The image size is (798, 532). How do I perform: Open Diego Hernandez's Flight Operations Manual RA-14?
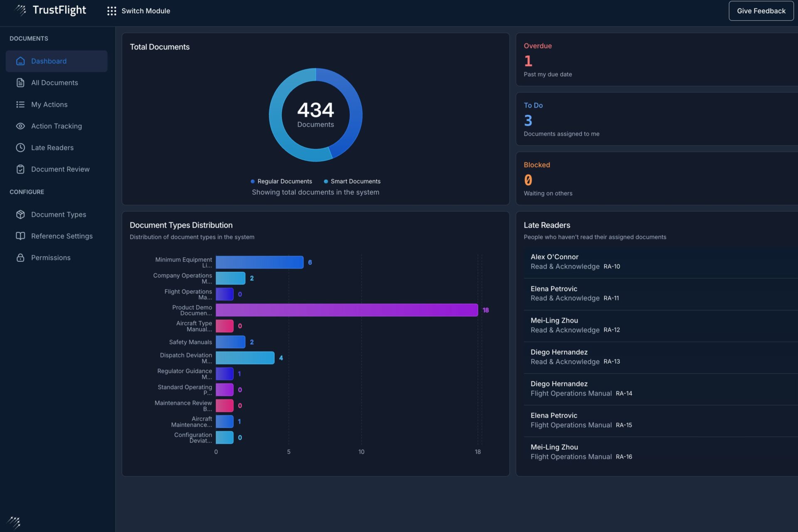[581, 388]
